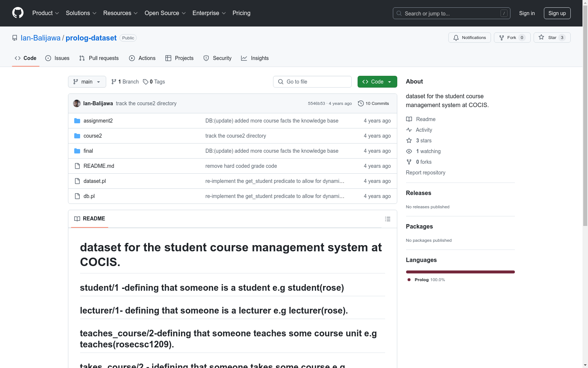This screenshot has height=368, width=588.
Task: Click the Go to file search icon
Action: pos(281,82)
